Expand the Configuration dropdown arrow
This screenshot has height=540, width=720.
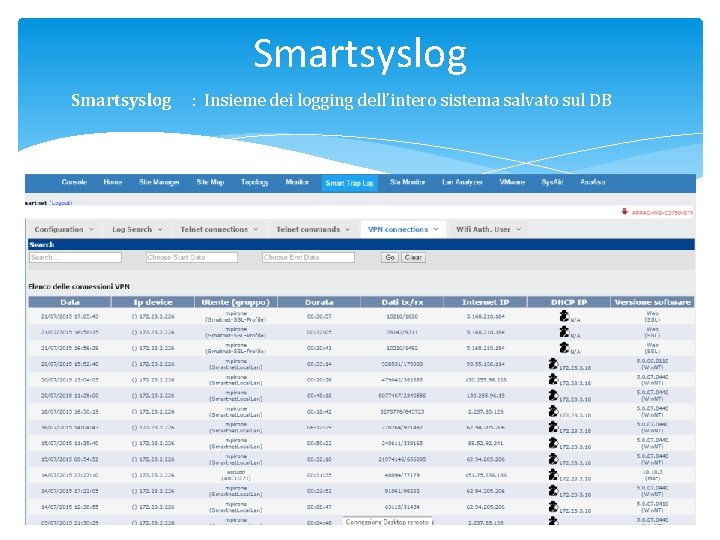click(91, 229)
